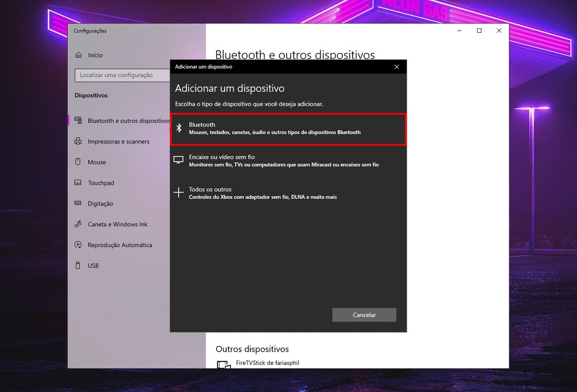Click the Configurações window title bar
577x392 pixels.
(x=260, y=31)
